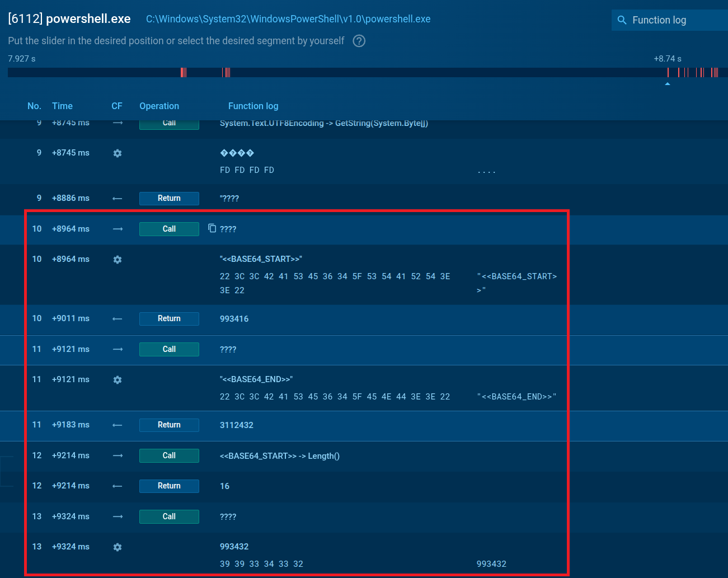Click the return arrow icon on row 11
Image resolution: width=728 pixels, height=578 pixels.
[x=117, y=425]
